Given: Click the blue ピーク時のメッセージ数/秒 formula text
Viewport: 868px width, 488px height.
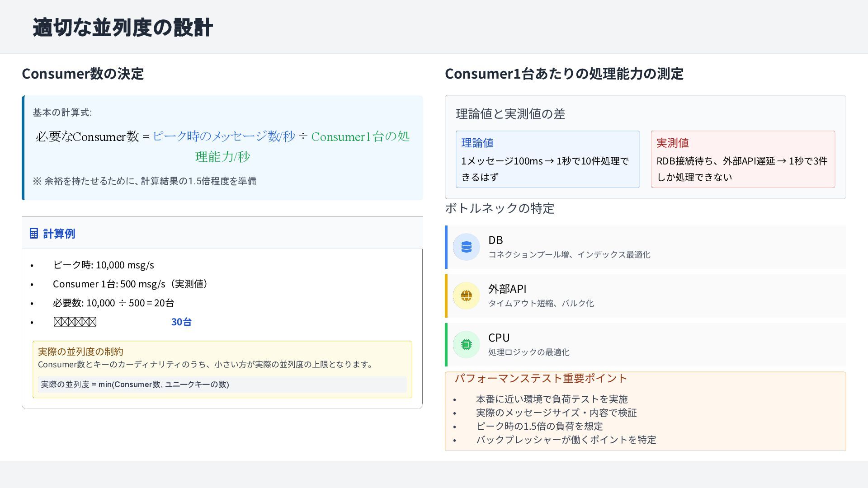Looking at the screenshot, I should (223, 136).
